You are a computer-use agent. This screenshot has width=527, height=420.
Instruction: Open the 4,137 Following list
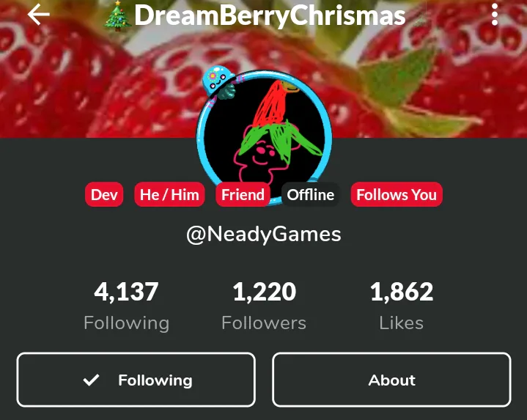(x=126, y=306)
